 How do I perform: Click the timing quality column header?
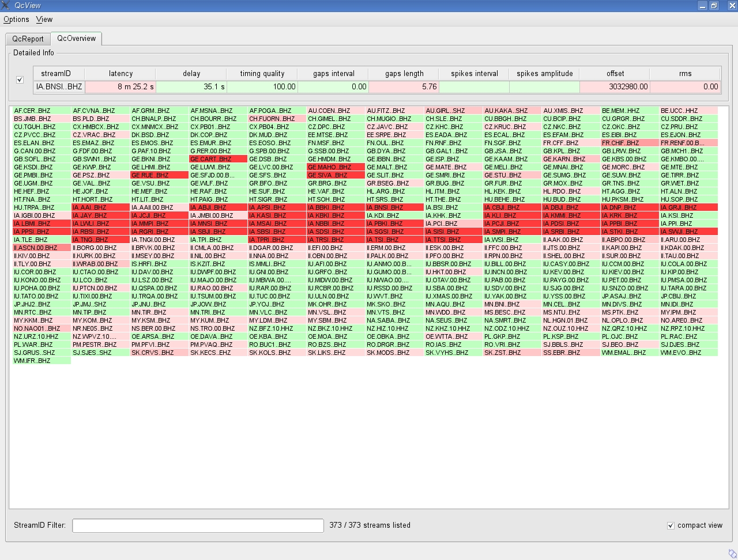point(262,73)
